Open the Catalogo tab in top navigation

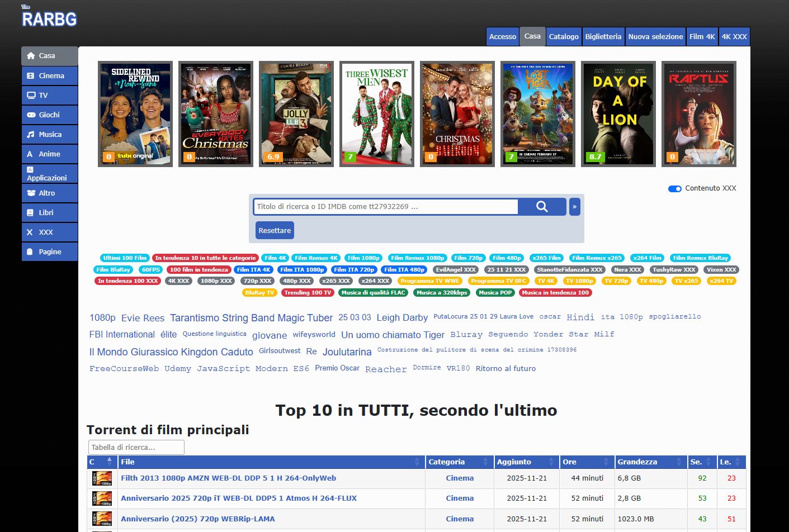tap(563, 37)
